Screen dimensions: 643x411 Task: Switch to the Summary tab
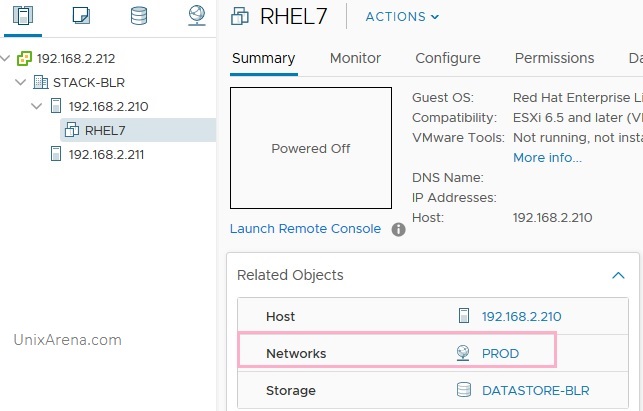click(264, 58)
